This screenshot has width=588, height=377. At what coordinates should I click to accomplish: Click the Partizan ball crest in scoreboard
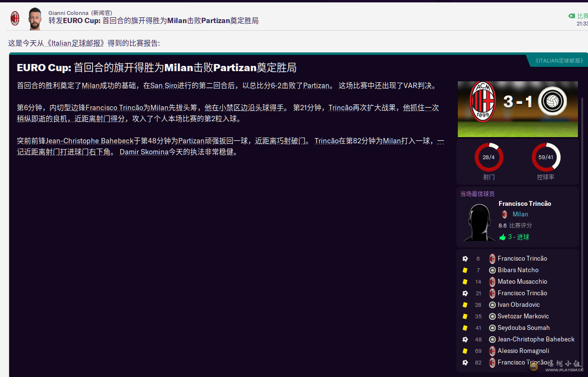552,101
